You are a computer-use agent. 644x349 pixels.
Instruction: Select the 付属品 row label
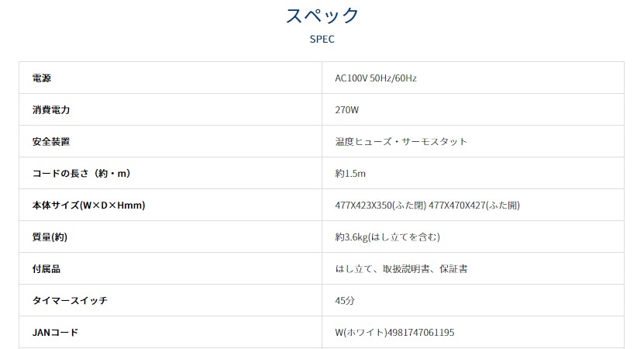click(x=46, y=268)
